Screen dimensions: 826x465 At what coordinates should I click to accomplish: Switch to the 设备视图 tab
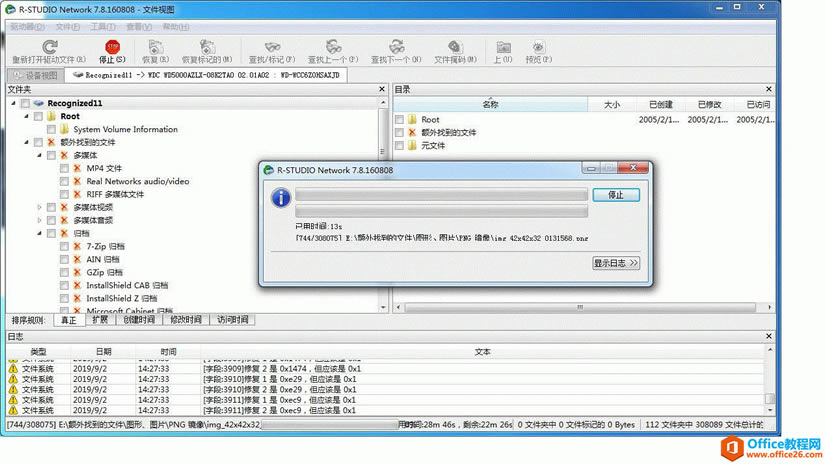(36, 75)
